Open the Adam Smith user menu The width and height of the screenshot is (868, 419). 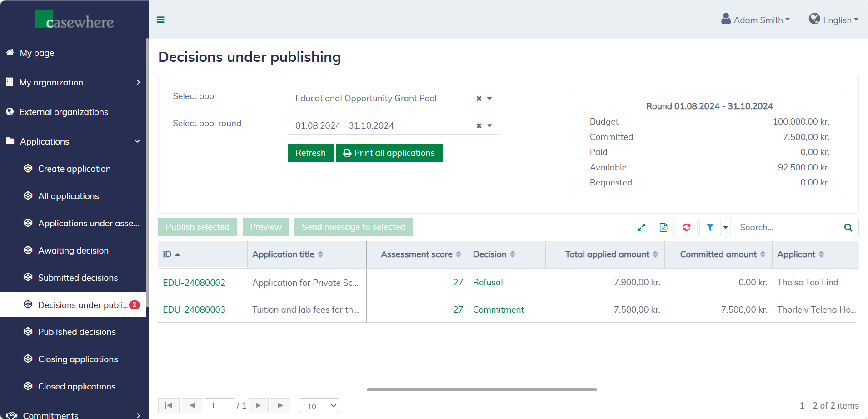[756, 20]
